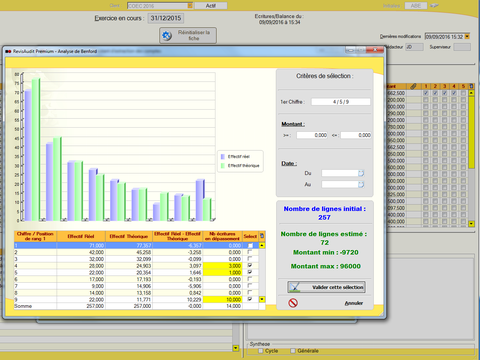
Task: Click Valider cette sélection button
Action: 326,287
